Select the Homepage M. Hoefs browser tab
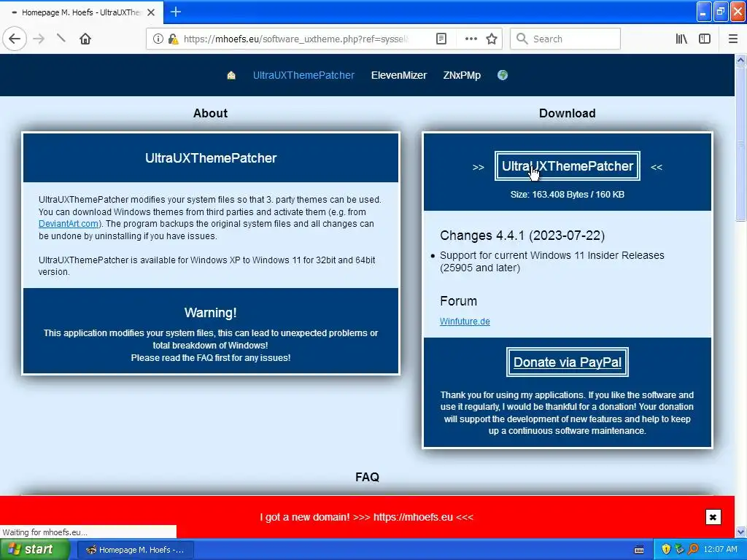This screenshot has width=747, height=560. pos(82,12)
